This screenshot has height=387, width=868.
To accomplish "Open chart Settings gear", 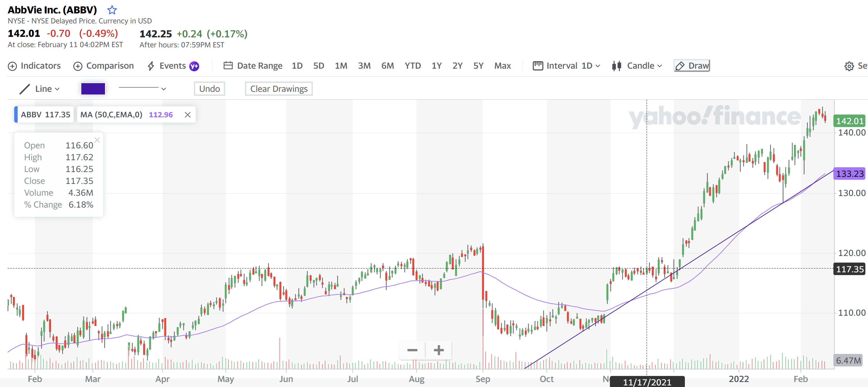I will 849,66.
